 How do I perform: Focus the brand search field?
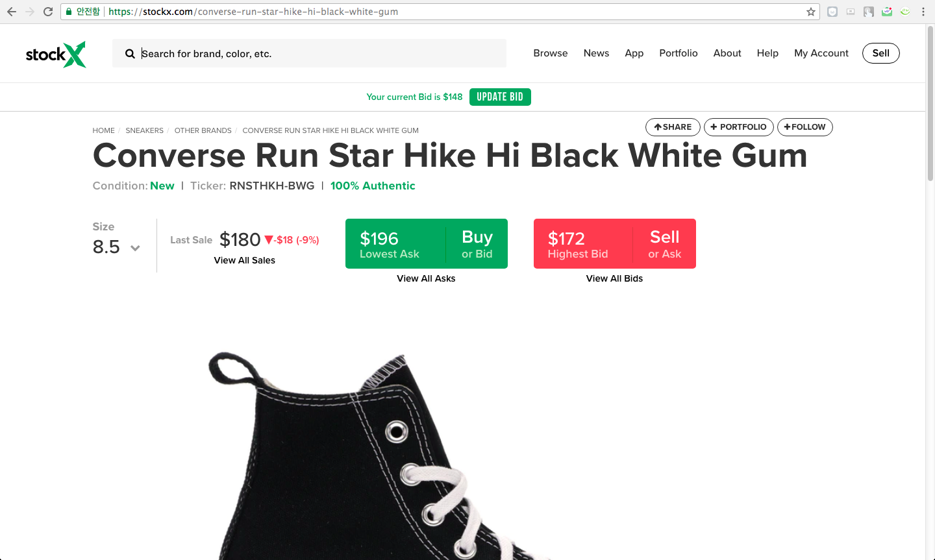click(309, 53)
